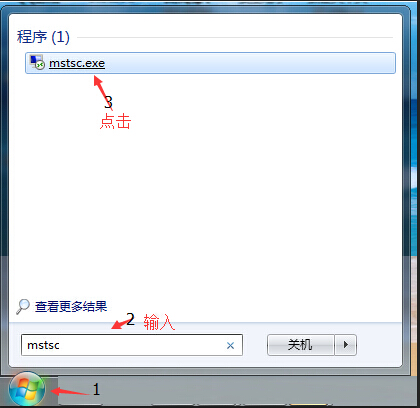Click the number 2 above the search box
Image resolution: width=420 pixels, height=408 pixels.
(131, 319)
